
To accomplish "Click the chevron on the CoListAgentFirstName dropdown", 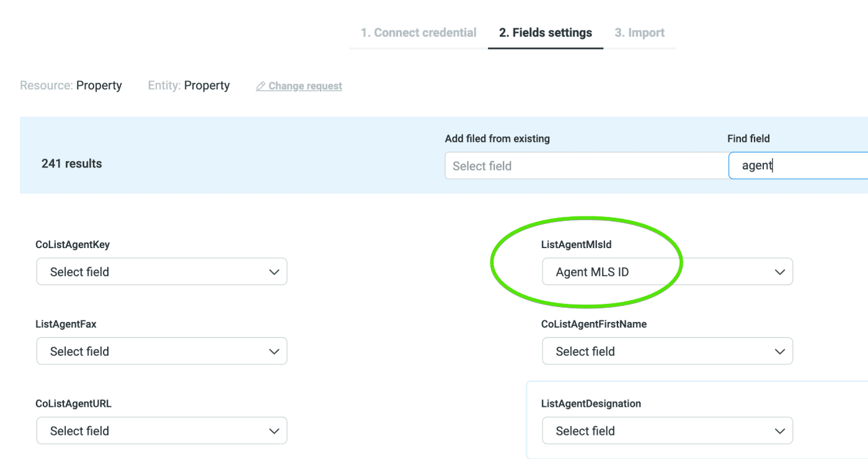I will click(781, 350).
